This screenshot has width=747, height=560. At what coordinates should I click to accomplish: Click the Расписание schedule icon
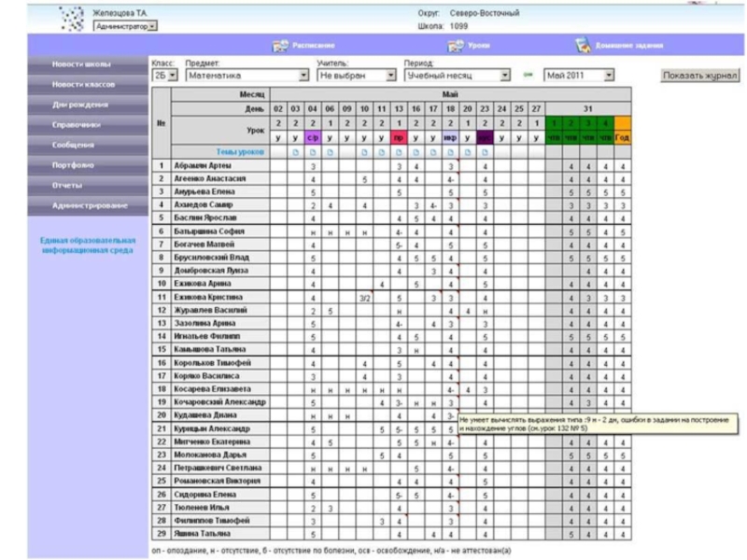click(279, 45)
